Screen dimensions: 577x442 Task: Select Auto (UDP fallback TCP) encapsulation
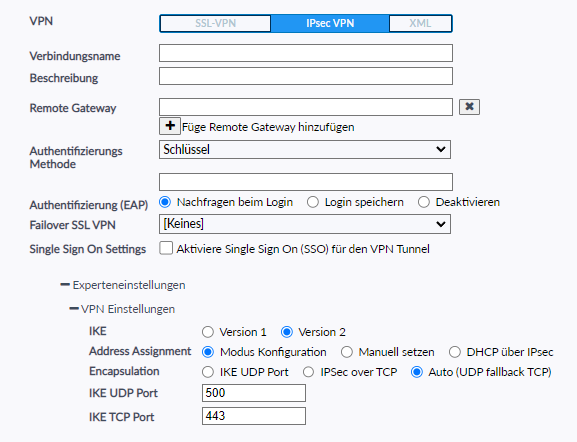click(417, 372)
